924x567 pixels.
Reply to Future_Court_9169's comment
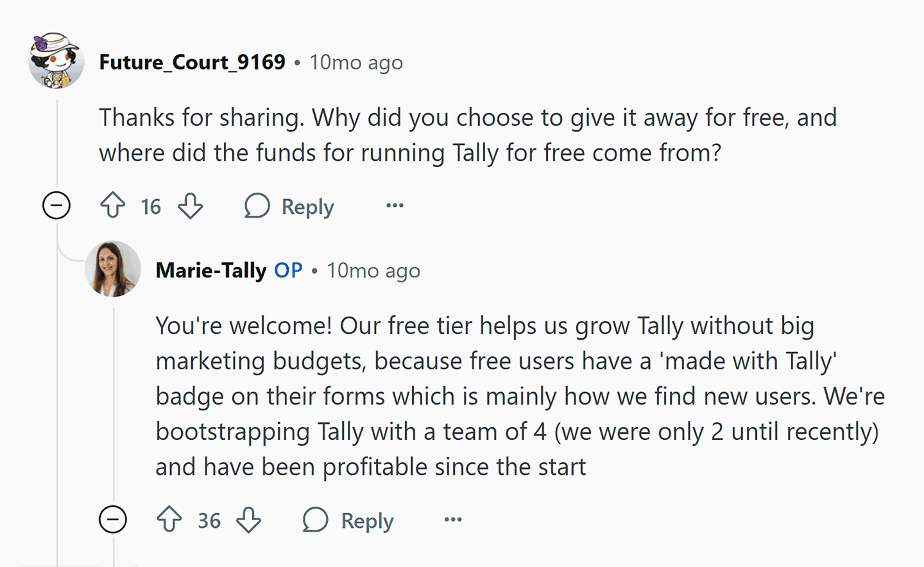tap(290, 207)
